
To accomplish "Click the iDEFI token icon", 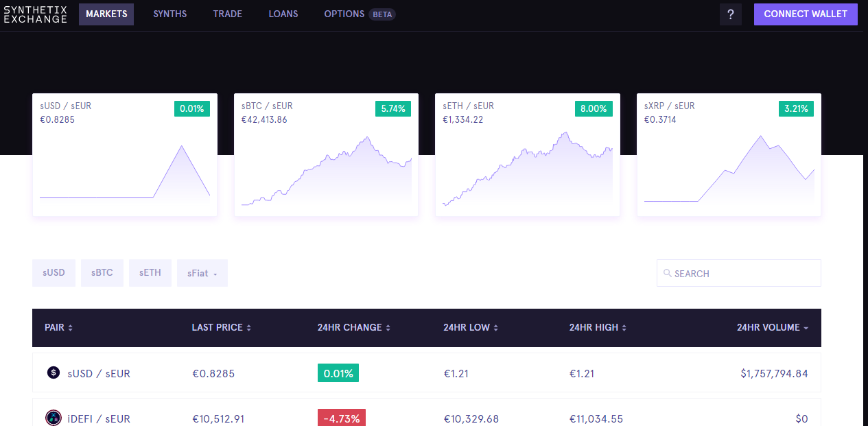I will click(x=54, y=418).
